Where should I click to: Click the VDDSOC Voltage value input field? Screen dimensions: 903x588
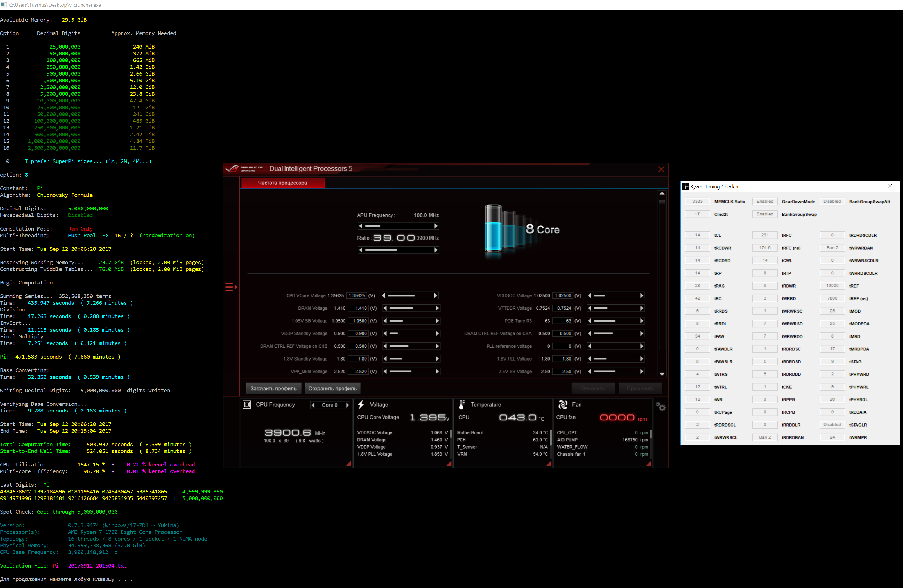click(563, 295)
